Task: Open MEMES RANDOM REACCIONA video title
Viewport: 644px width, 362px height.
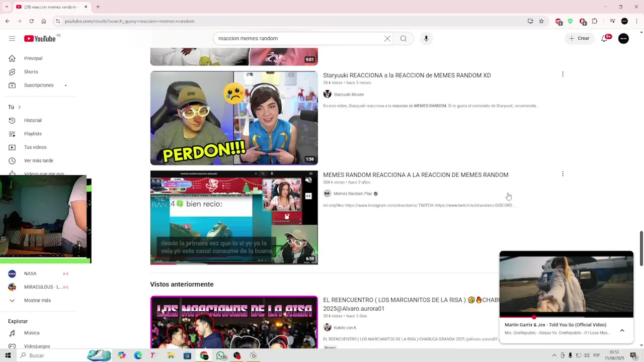Action: 416,175
